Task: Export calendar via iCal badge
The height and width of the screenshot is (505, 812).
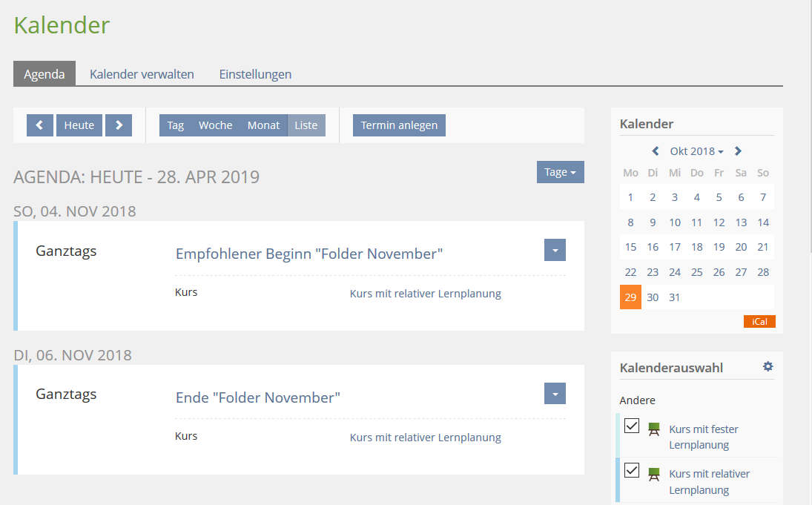Action: tap(759, 321)
